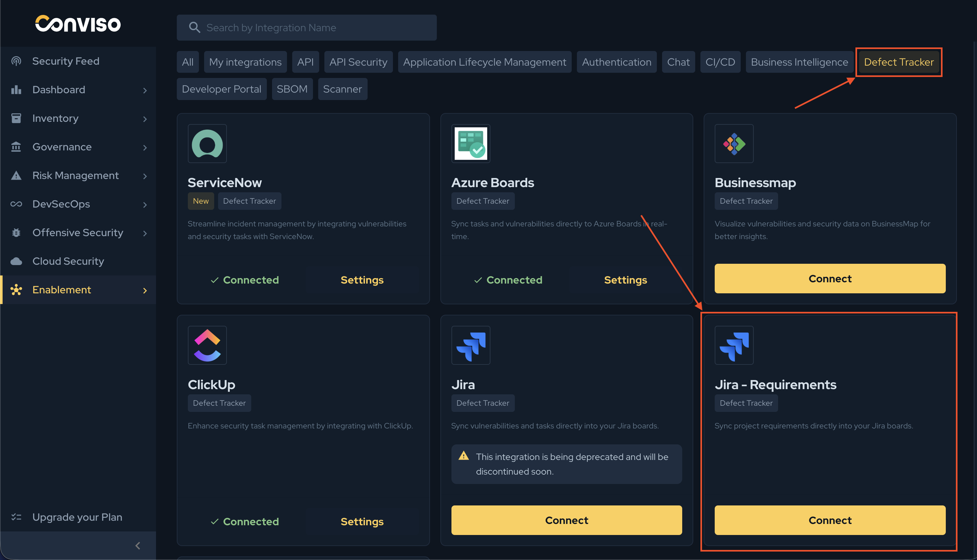Click the Governance building icon
The height and width of the screenshot is (560, 977).
click(16, 147)
